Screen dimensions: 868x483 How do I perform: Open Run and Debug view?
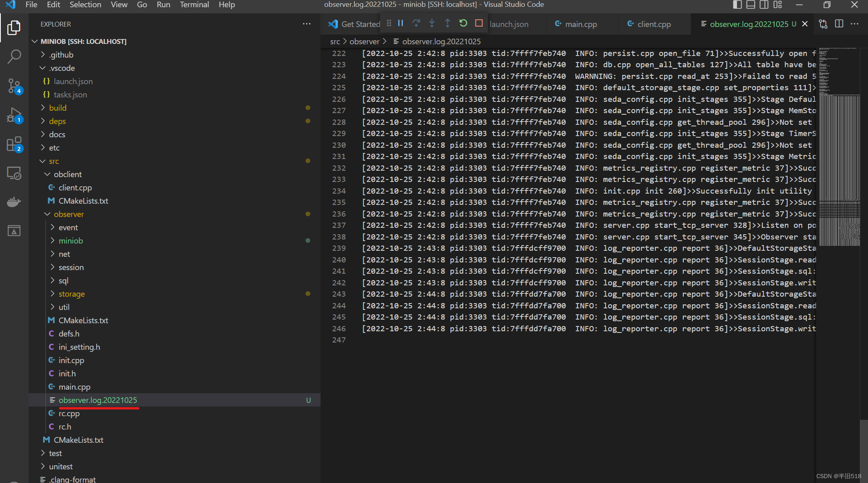click(14, 115)
